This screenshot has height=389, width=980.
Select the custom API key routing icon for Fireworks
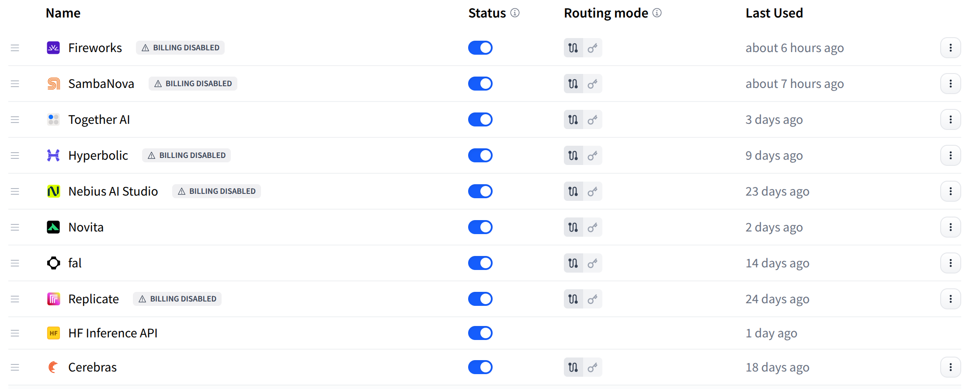click(593, 48)
